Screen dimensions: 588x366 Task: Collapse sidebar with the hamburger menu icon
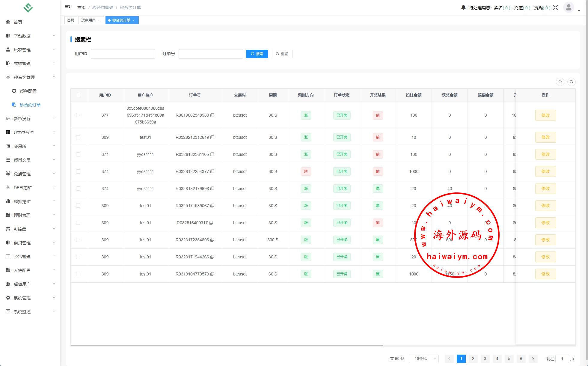67,7
